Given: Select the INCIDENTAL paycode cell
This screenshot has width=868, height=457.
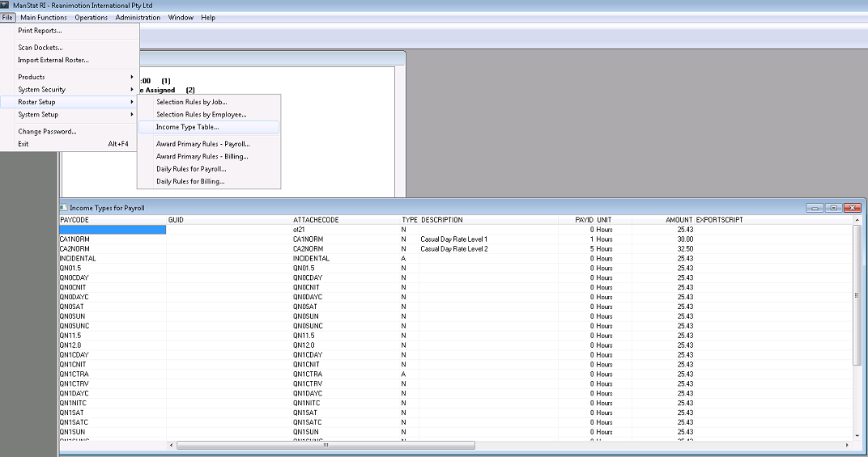Looking at the screenshot, I should click(113, 258).
